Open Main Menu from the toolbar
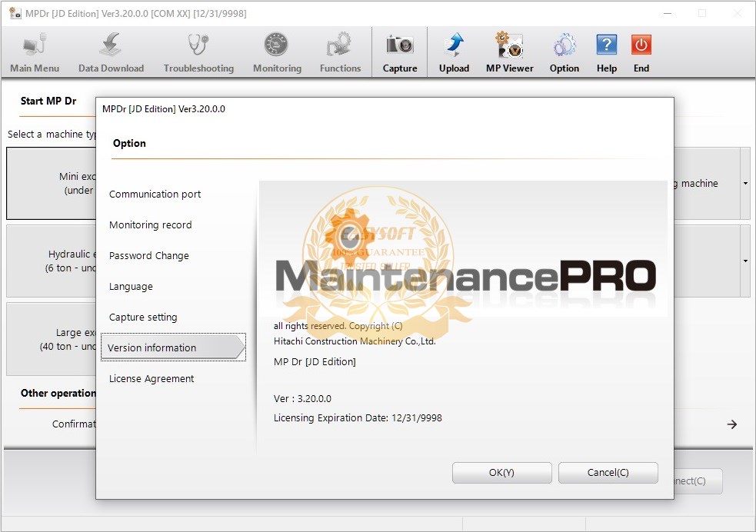This screenshot has width=756, height=532. [35, 52]
